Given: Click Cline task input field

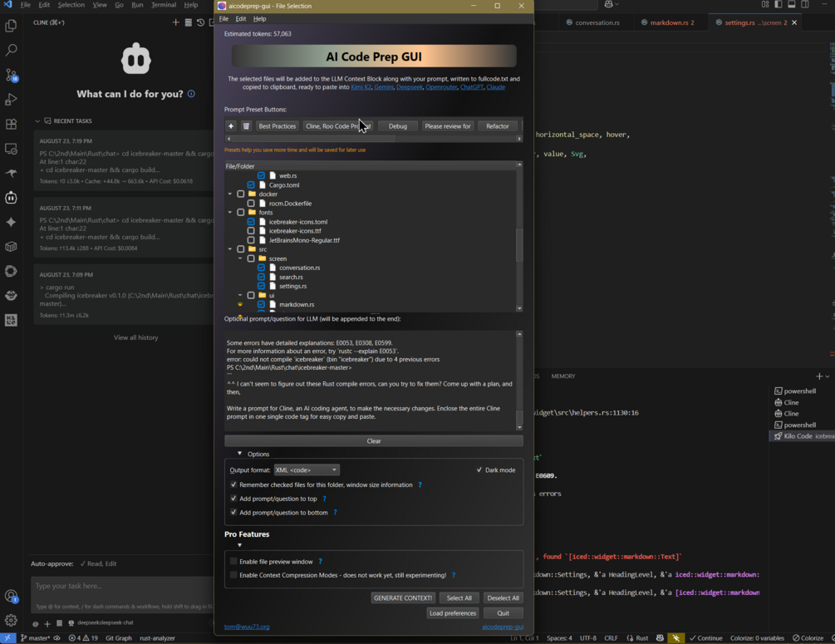Looking at the screenshot, I should [122, 586].
